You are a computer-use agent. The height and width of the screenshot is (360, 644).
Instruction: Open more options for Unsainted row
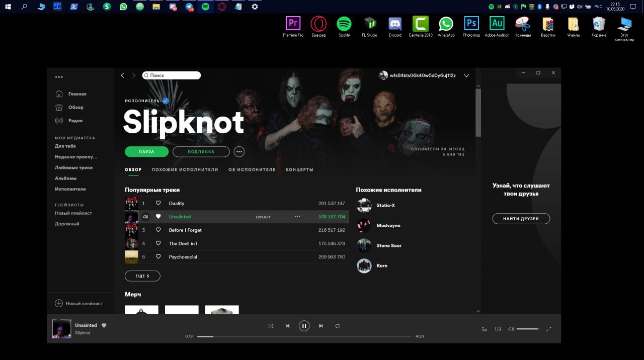coord(297,217)
